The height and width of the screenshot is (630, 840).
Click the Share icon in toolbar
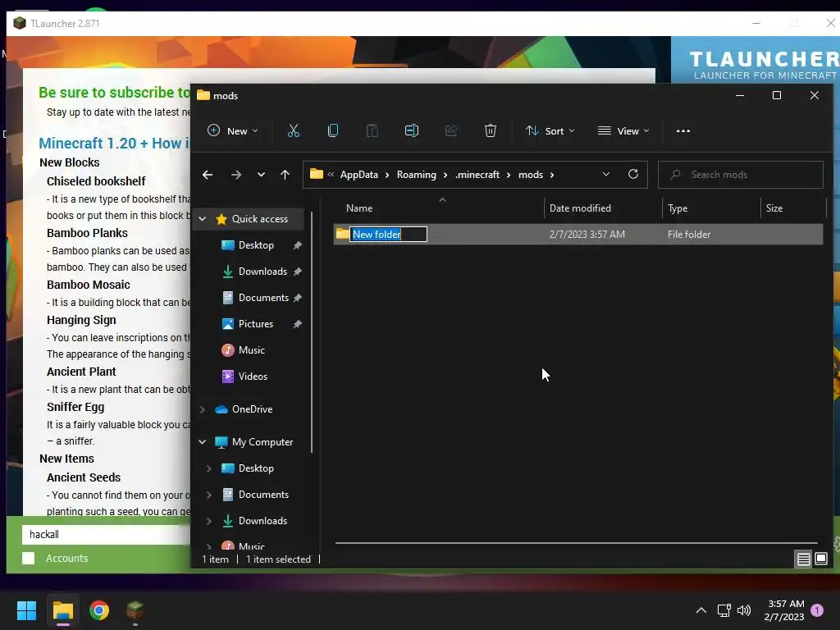pos(451,130)
